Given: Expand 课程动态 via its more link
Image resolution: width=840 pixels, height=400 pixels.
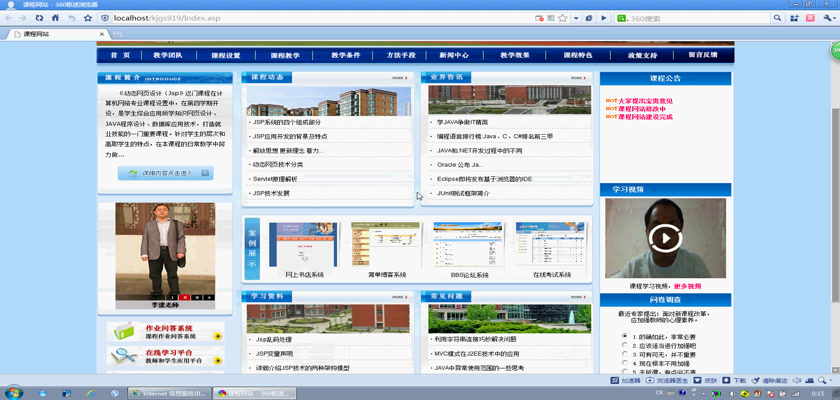Looking at the screenshot, I should [399, 77].
